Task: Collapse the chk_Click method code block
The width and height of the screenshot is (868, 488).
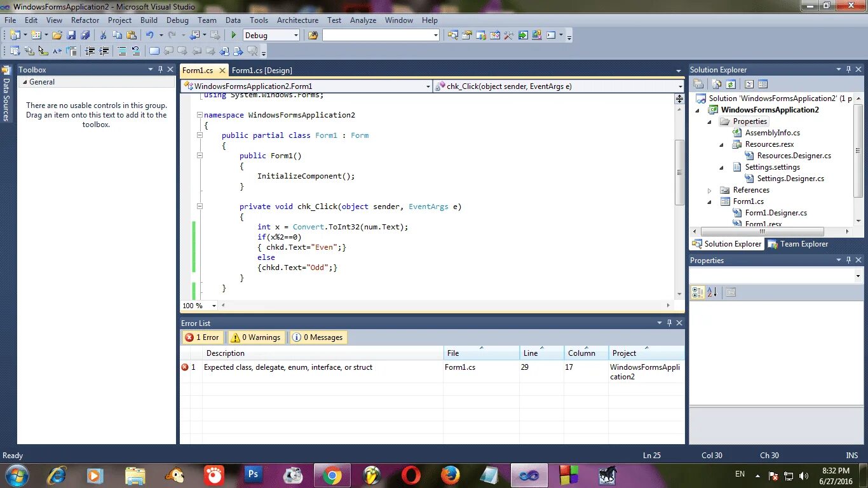Action: coord(200,207)
